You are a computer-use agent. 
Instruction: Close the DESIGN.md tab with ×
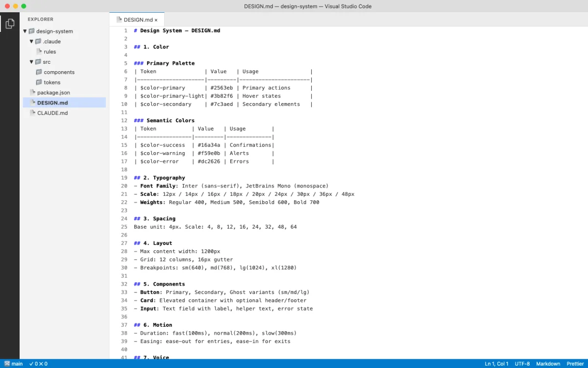156,20
